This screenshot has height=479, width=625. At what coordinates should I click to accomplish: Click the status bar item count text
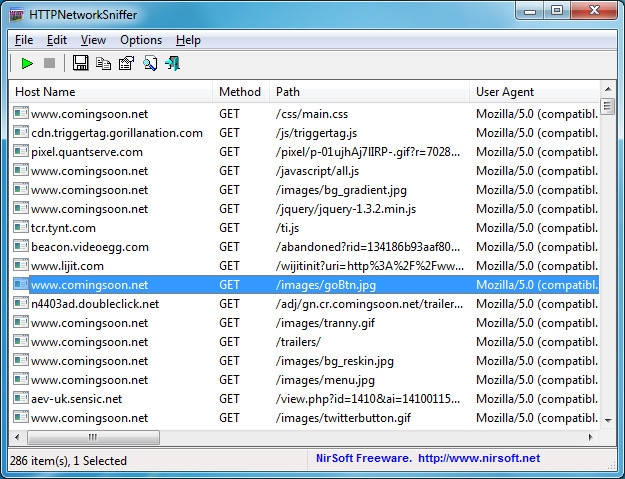tap(68, 461)
